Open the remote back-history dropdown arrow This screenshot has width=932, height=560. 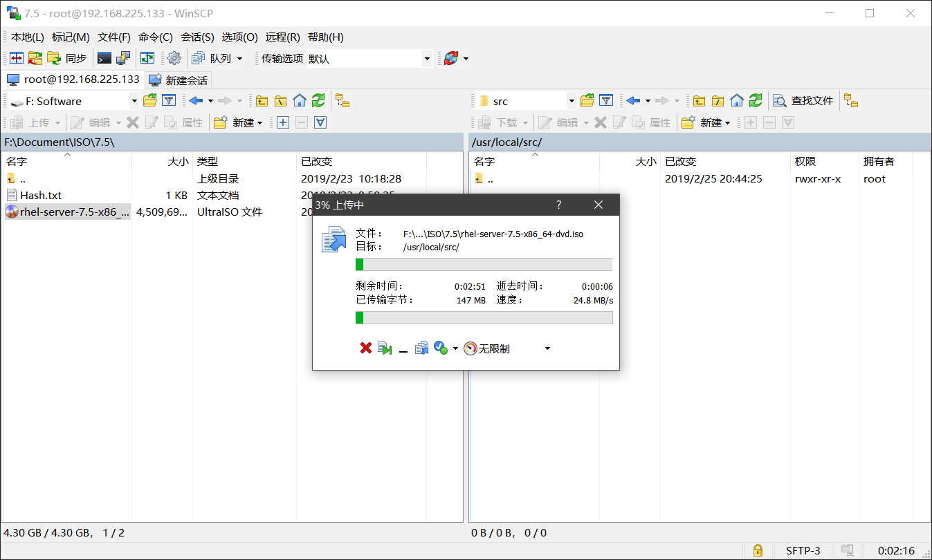click(x=648, y=101)
